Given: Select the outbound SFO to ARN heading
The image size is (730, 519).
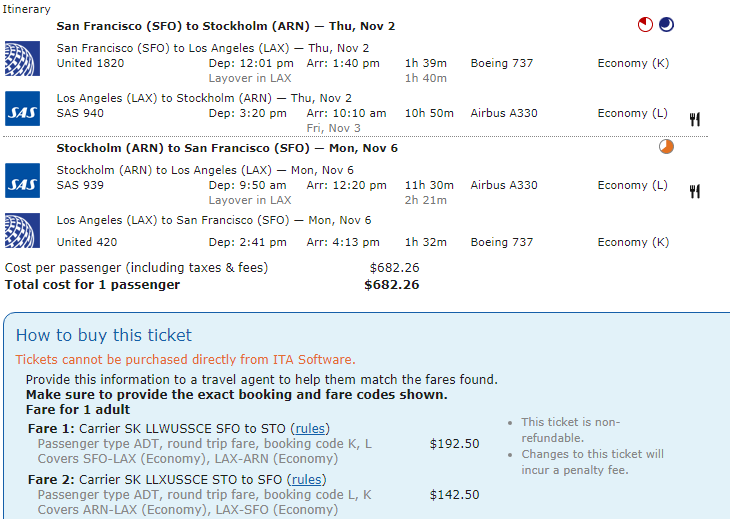Looking at the screenshot, I should point(226,26).
